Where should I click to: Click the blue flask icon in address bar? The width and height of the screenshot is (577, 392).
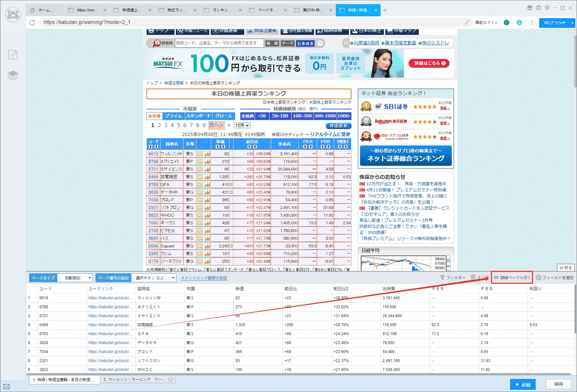(519, 22)
